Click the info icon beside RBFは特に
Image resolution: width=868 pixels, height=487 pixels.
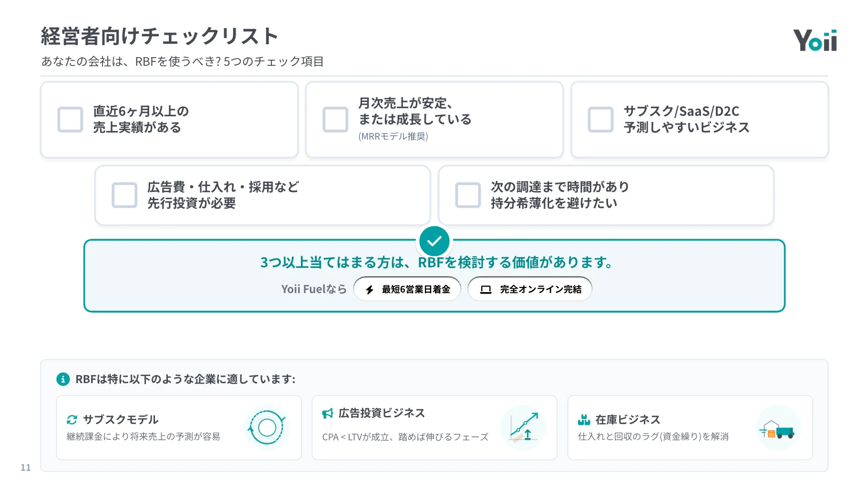pos(63,379)
